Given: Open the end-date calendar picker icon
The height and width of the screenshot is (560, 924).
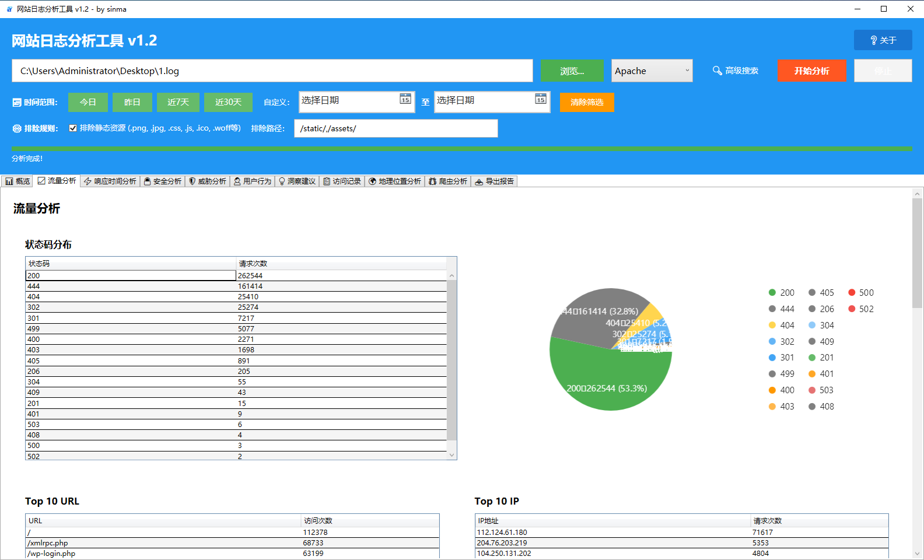Looking at the screenshot, I should 541,99.
